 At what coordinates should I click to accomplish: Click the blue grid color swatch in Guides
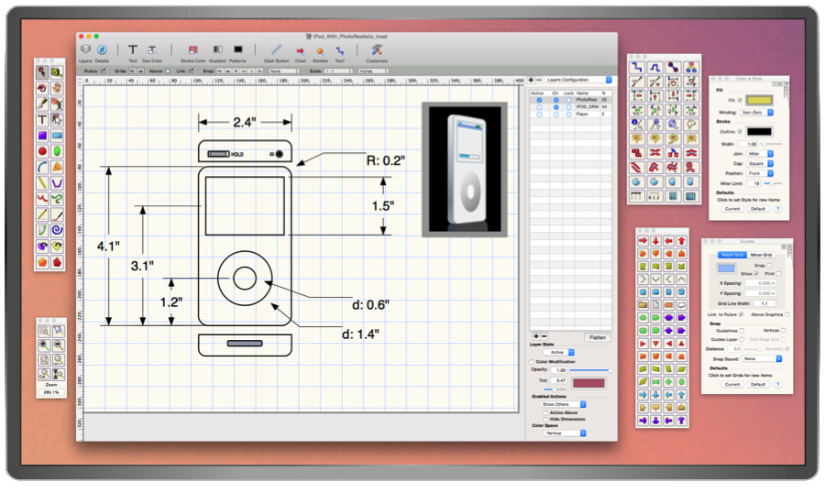pos(726,268)
